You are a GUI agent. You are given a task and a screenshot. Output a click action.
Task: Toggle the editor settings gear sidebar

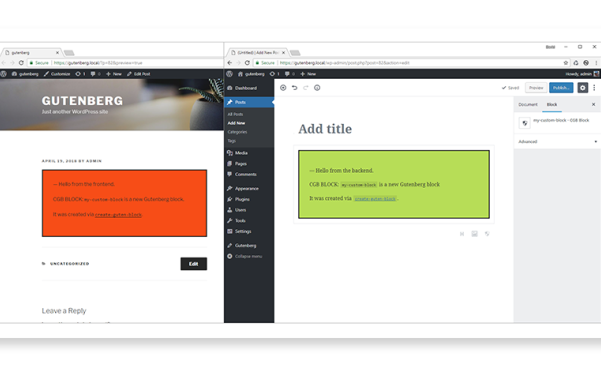[x=583, y=88]
